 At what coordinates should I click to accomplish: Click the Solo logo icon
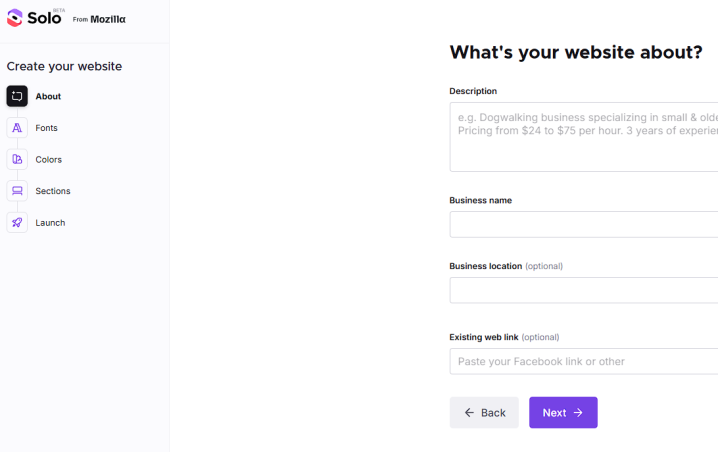click(x=15, y=18)
